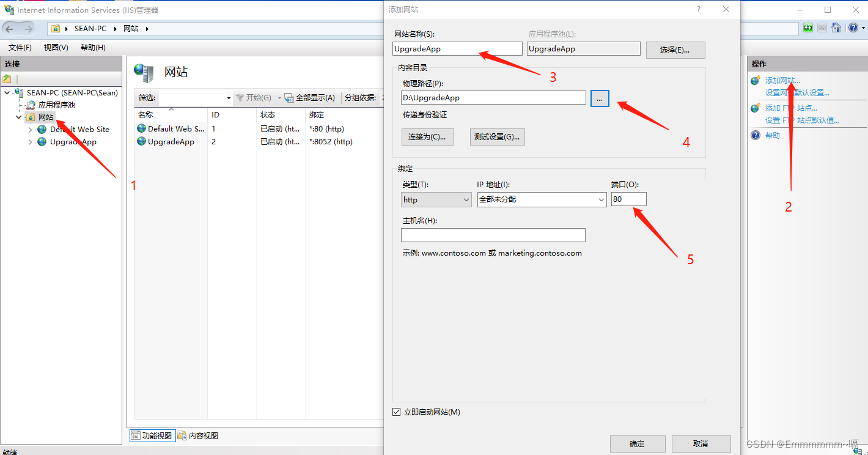The width and height of the screenshot is (868, 455).
Task: Click the 全部显示(A) show-all icon
Action: pos(289,98)
